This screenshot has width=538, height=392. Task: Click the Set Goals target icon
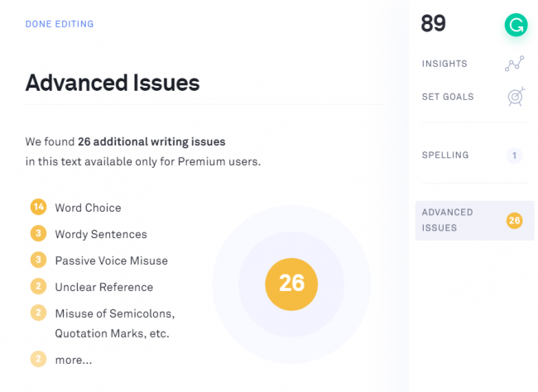[515, 97]
